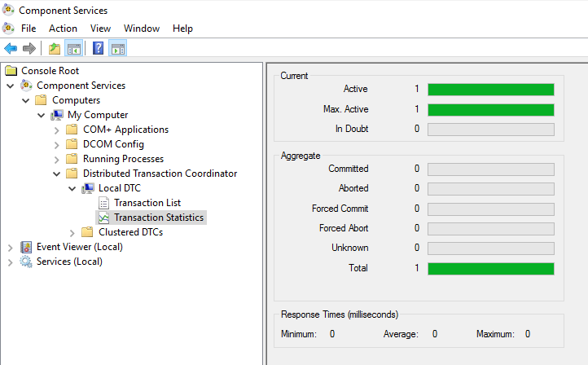Select the Clustered DTCs tree item

(x=130, y=232)
